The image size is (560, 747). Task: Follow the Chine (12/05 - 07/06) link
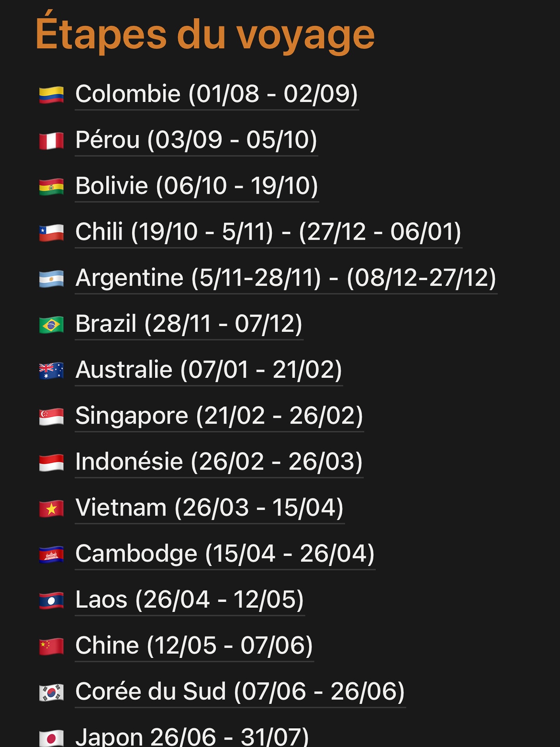tap(194, 645)
